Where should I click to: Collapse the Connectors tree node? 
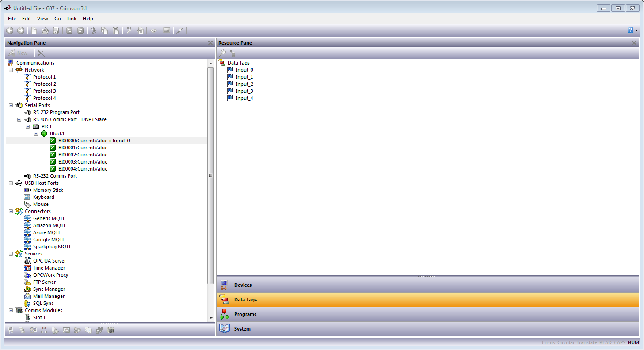[11, 211]
